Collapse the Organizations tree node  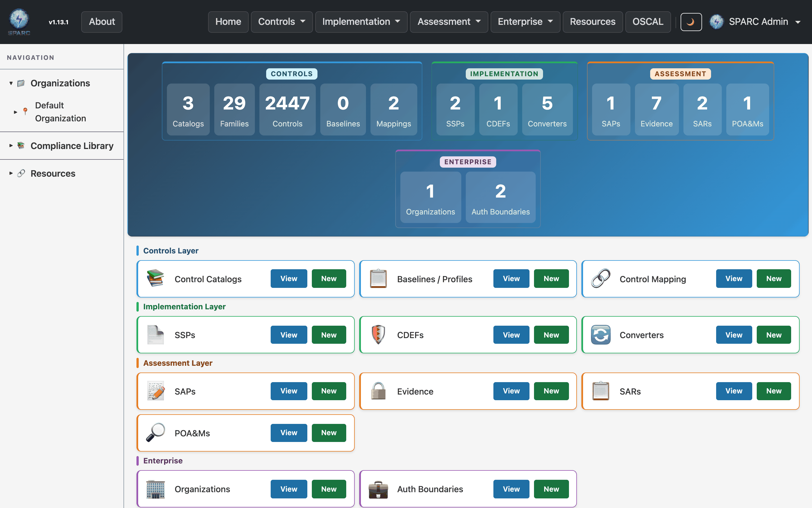(x=11, y=83)
